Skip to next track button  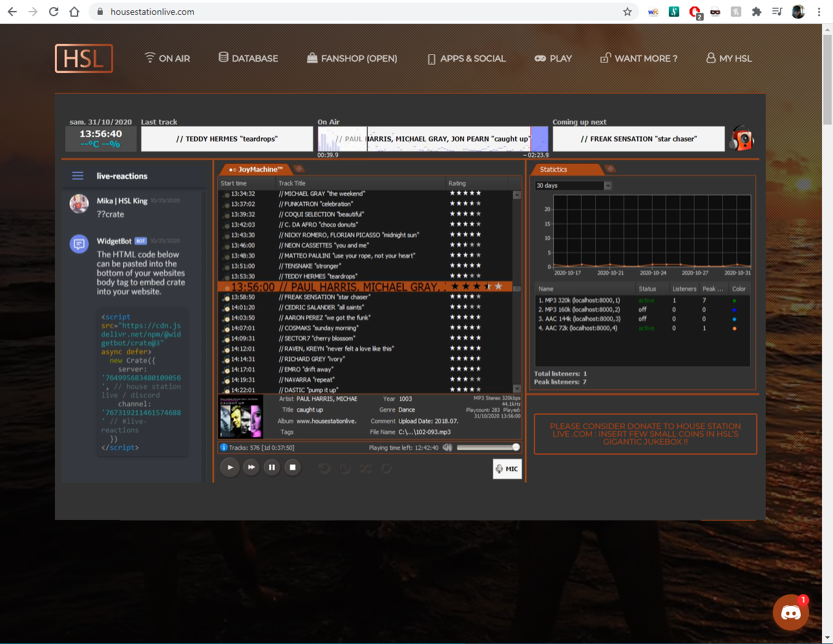tap(251, 467)
